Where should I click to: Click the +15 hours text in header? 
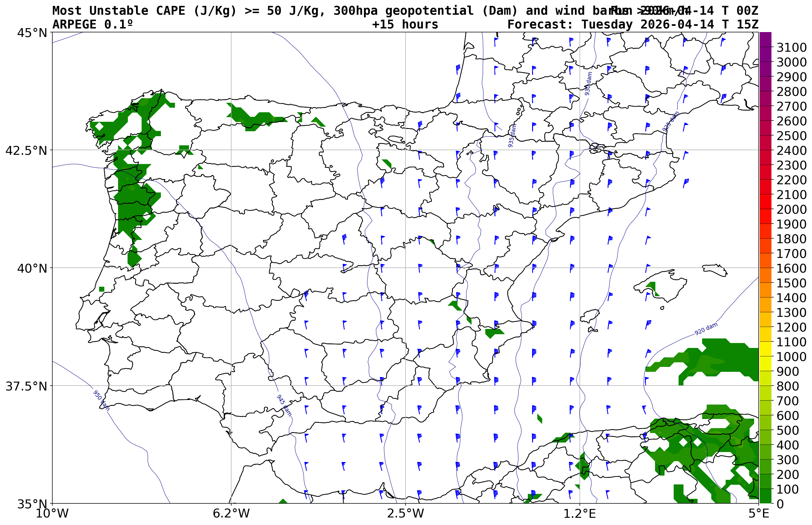coord(405,25)
